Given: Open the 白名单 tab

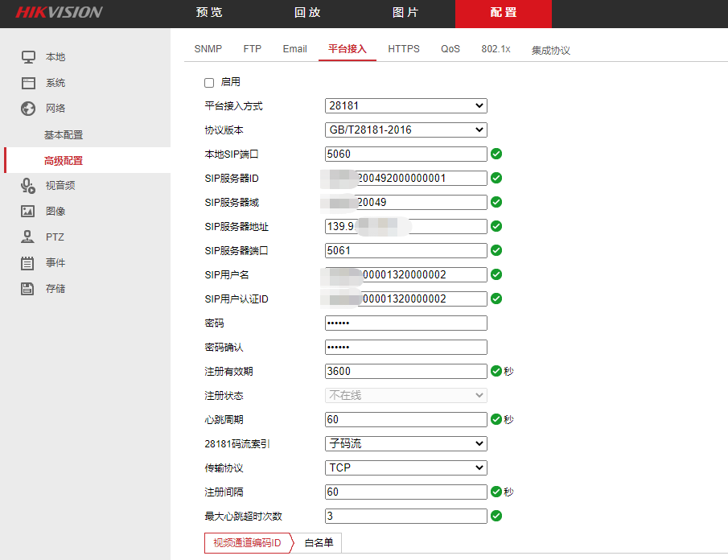Looking at the screenshot, I should pyautogui.click(x=319, y=544).
